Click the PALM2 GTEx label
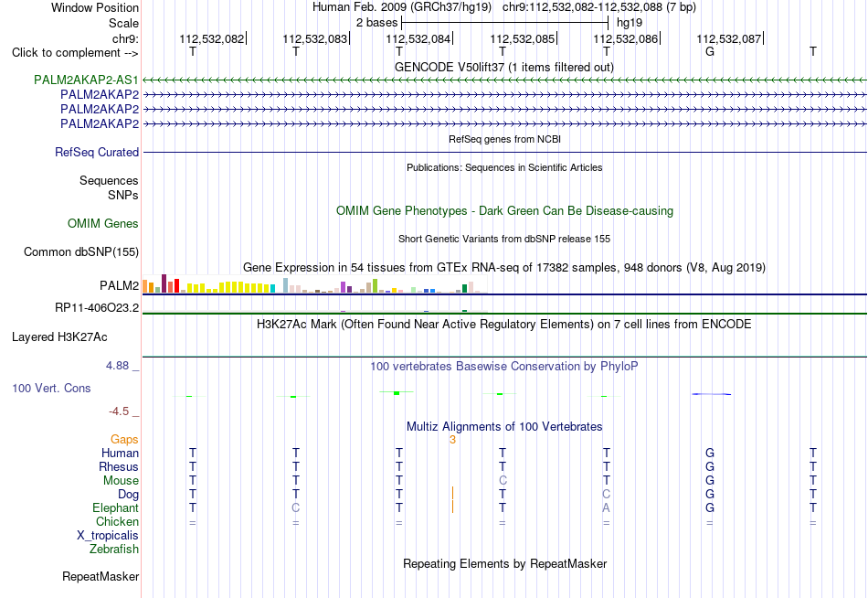 119,286
